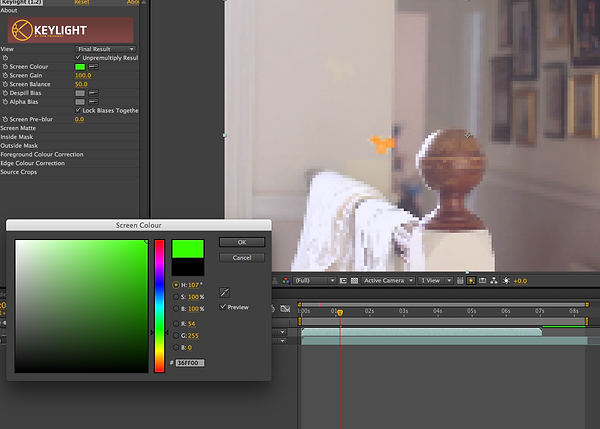Toggle the Screen Pre-blur stopwatch
Viewport: 600px width, 429px height.
(5, 119)
